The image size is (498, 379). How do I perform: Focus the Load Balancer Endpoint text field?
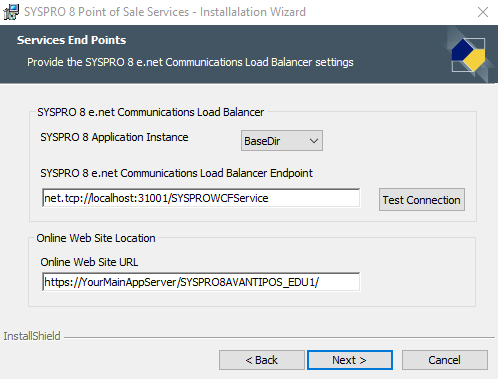click(x=201, y=198)
